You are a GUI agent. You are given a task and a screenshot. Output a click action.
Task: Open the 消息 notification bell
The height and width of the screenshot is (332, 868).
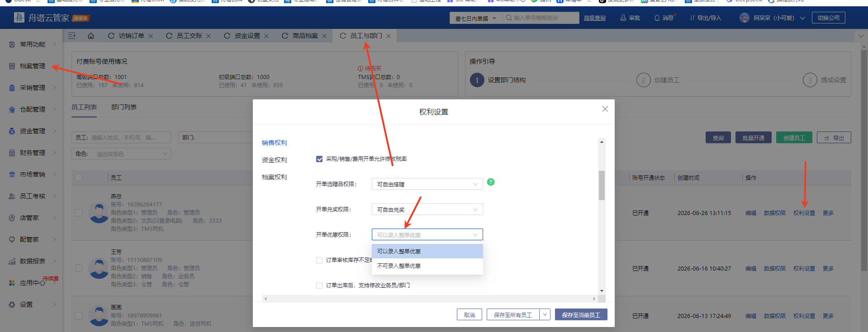click(657, 18)
